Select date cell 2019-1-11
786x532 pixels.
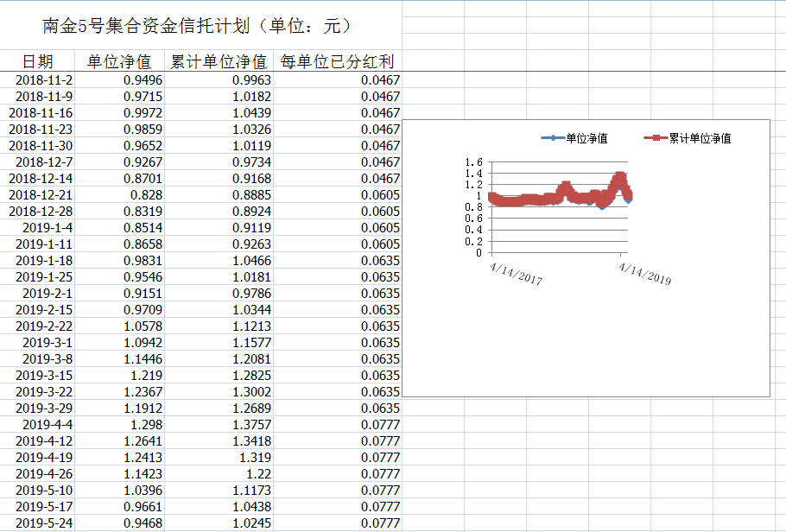tap(38, 244)
